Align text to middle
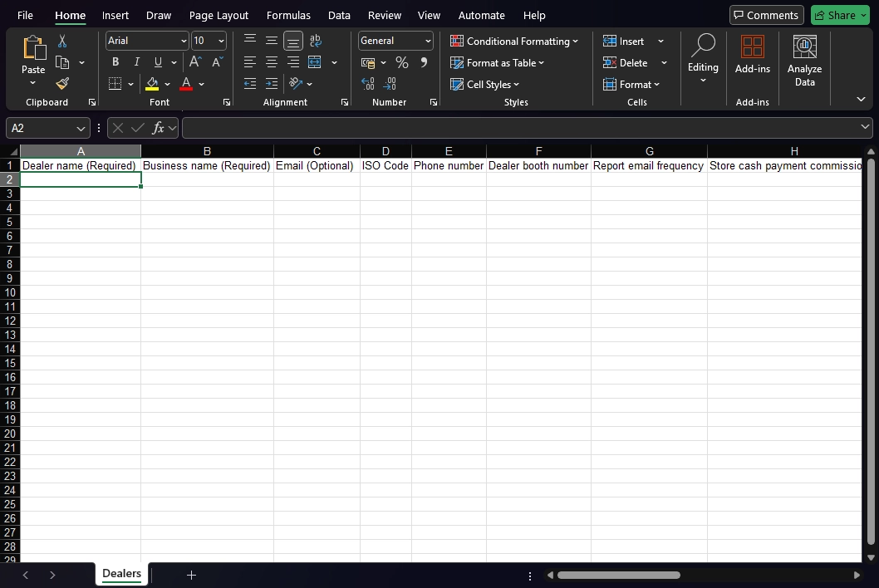Image resolution: width=879 pixels, height=588 pixels. click(272, 41)
